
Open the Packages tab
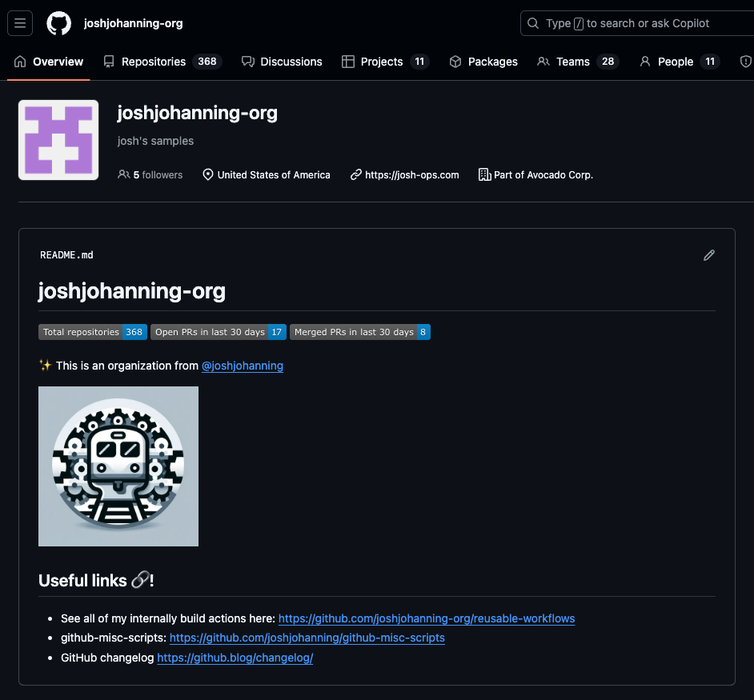pyautogui.click(x=483, y=62)
